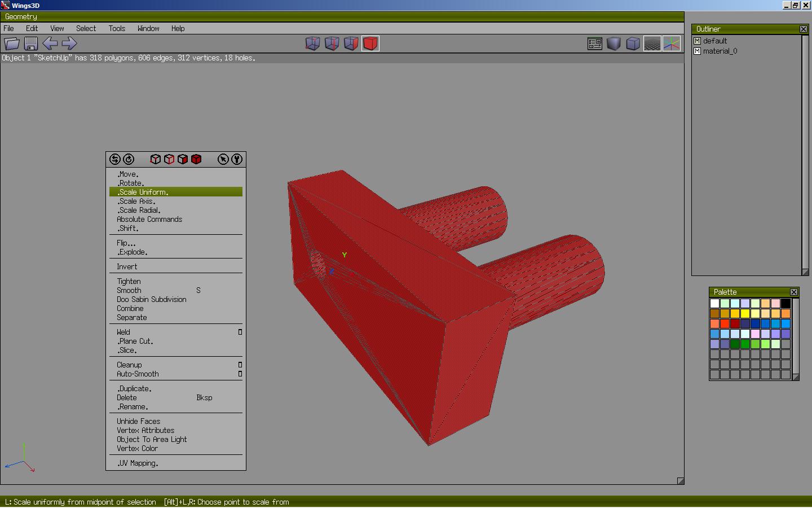Select default material in Outliner
Screen dimensions: 812x508
[x=714, y=41]
